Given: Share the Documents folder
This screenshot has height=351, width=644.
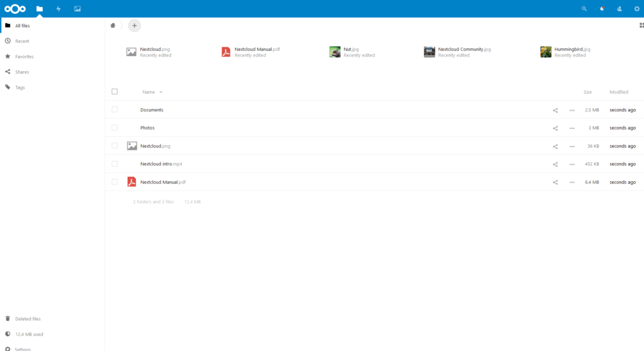Looking at the screenshot, I should [555, 110].
